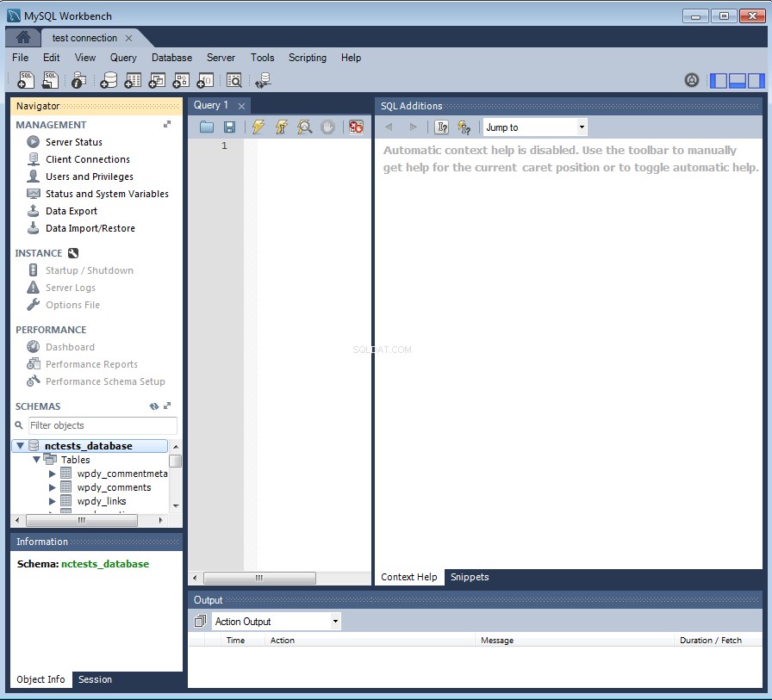Screen dimensions: 772x700
Task: Create a new view icon
Action: coord(157,80)
